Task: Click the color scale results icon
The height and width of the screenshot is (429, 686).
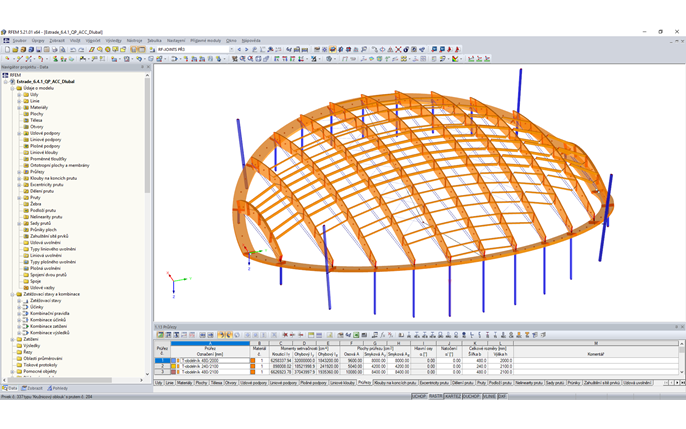Action: (x=455, y=59)
